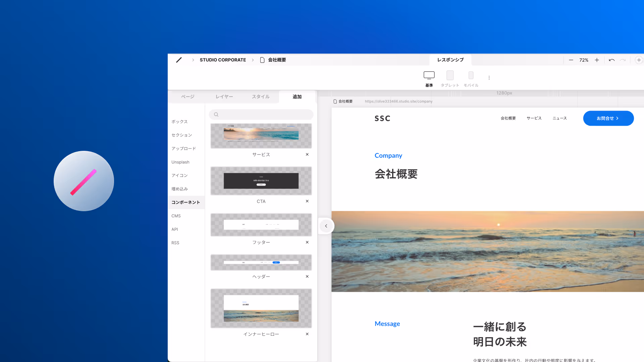Open the three-dot breakpoint options menu
Viewport: 644px width, 362px height.
(x=489, y=78)
